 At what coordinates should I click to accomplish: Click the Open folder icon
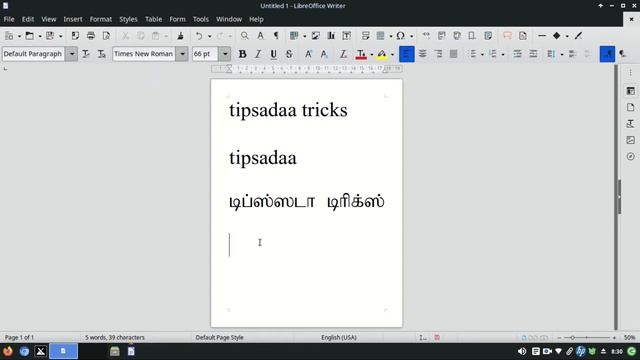(29, 36)
